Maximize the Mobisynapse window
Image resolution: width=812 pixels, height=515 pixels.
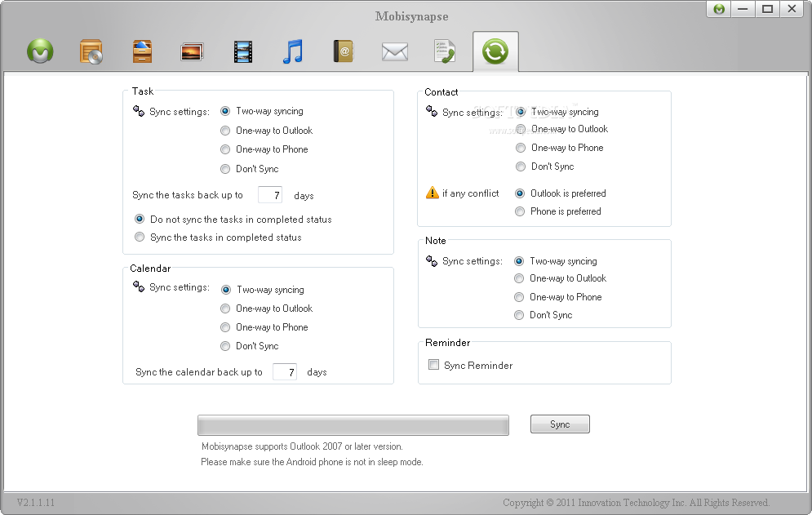[767, 9]
